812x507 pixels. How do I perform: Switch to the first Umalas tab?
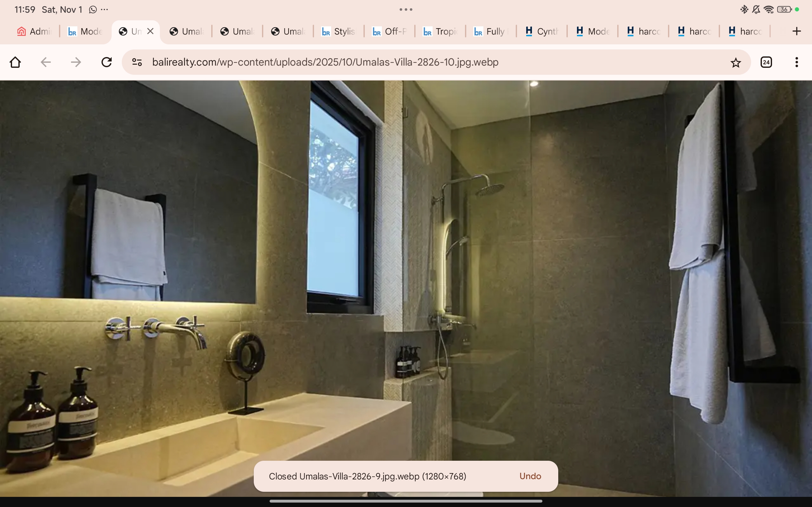tap(187, 31)
